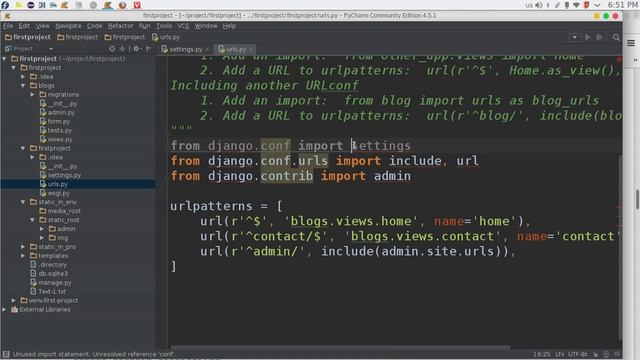Viewport: 640px width, 360px height.
Task: Click the PyCharm window title icon
Action: 7,16
